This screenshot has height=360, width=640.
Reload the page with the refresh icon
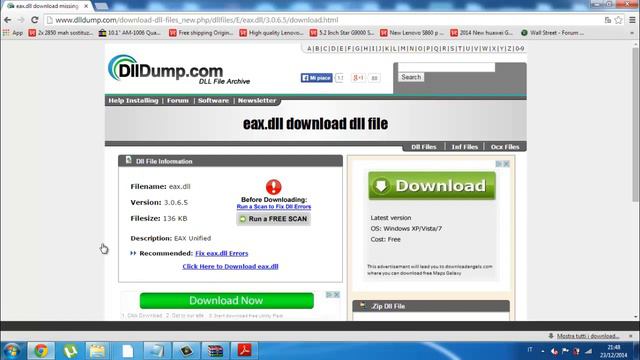(x=35, y=20)
